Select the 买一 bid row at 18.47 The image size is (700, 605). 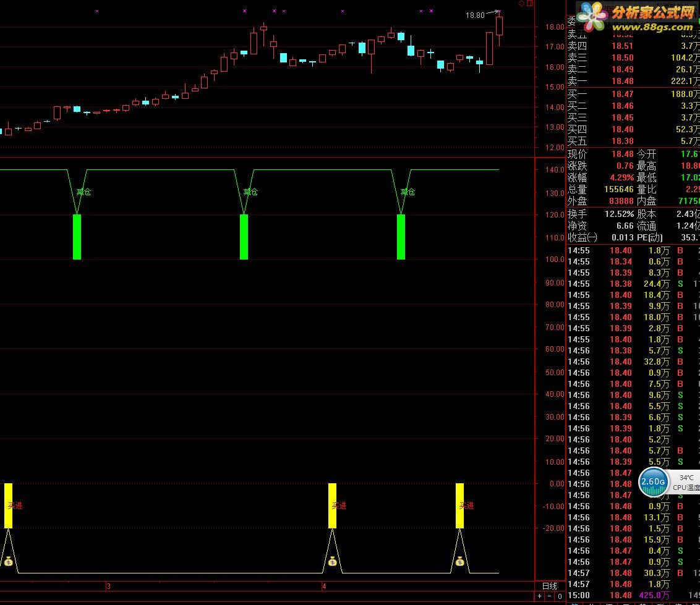(x=633, y=94)
